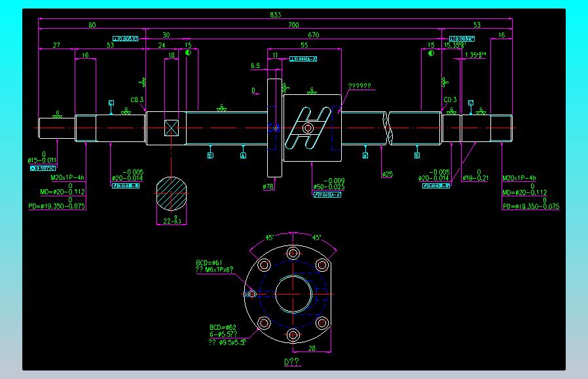Select the ø50 nut diameter tolerance label

pos(329,184)
